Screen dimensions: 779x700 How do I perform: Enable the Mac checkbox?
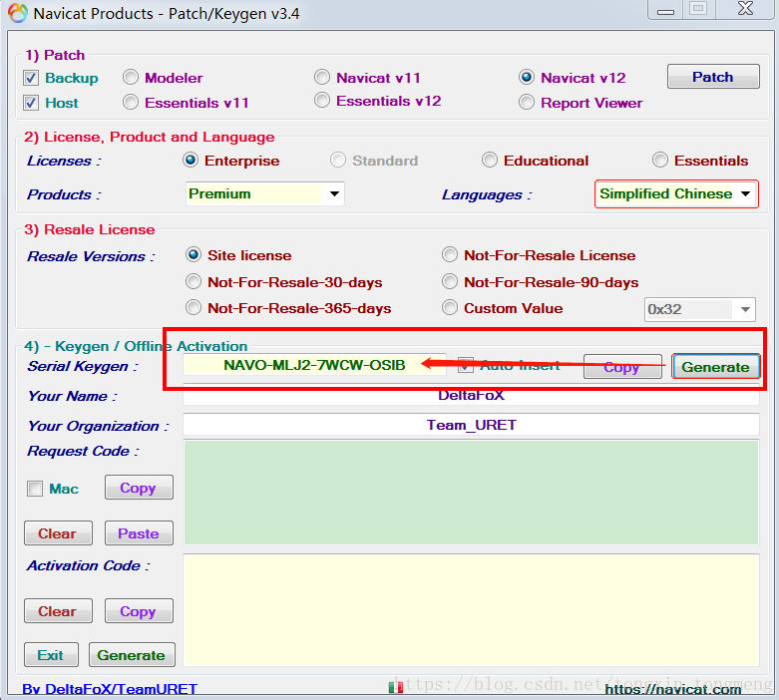point(35,489)
